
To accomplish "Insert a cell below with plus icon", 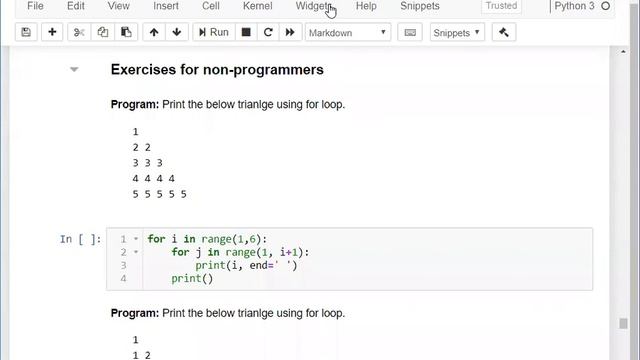I will pyautogui.click(x=52, y=32).
